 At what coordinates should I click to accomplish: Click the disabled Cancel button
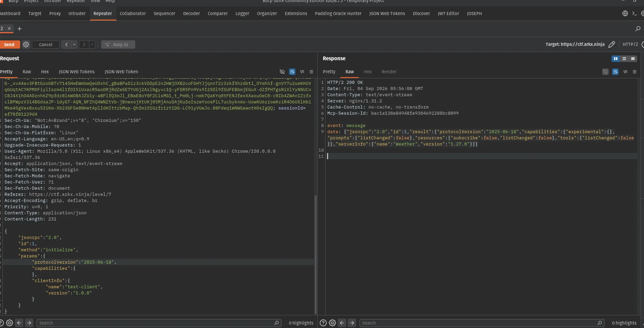pos(46,45)
